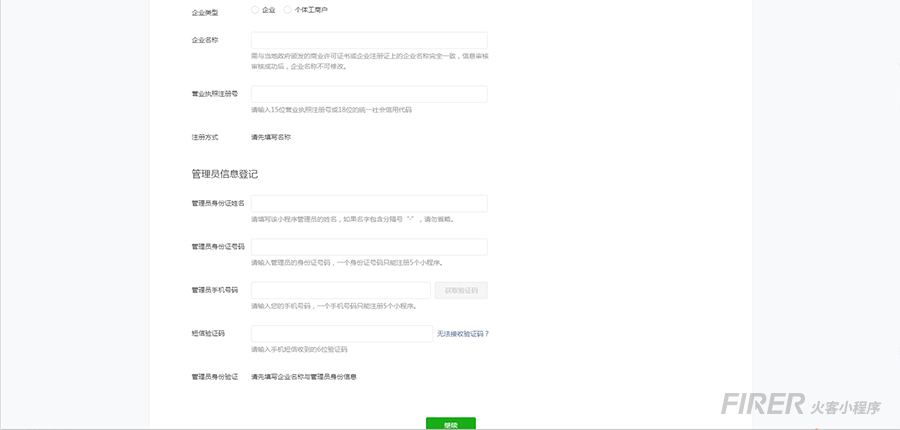The width and height of the screenshot is (900, 430).
Task: Click the 管理员信息登记 heading
Action: click(x=224, y=174)
